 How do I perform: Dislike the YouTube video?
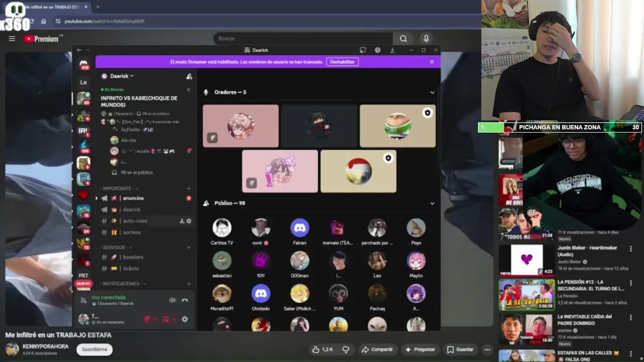pos(346,349)
